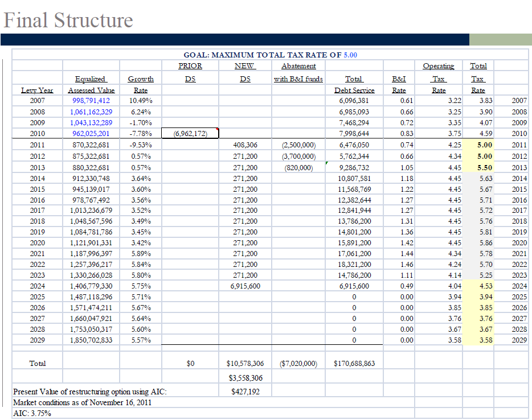Click the abatement value (2,500,000) for 2011

[298, 145]
